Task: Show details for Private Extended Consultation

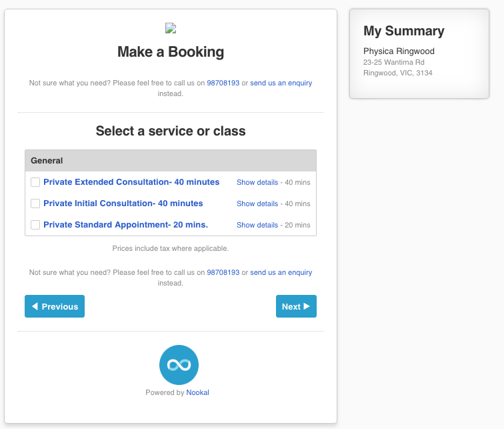Action: coord(257,182)
